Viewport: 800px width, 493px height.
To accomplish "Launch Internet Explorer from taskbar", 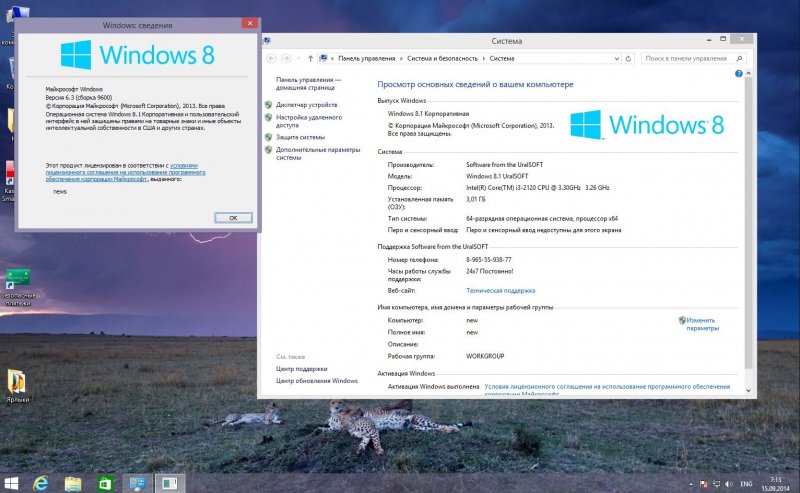I will pos(40,483).
